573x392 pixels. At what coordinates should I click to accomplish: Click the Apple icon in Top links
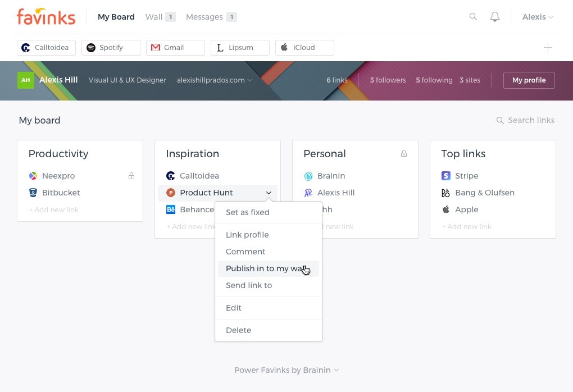point(446,209)
